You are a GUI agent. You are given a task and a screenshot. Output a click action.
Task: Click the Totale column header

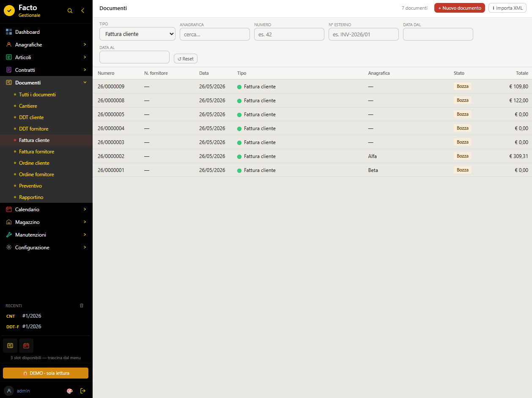(x=522, y=73)
